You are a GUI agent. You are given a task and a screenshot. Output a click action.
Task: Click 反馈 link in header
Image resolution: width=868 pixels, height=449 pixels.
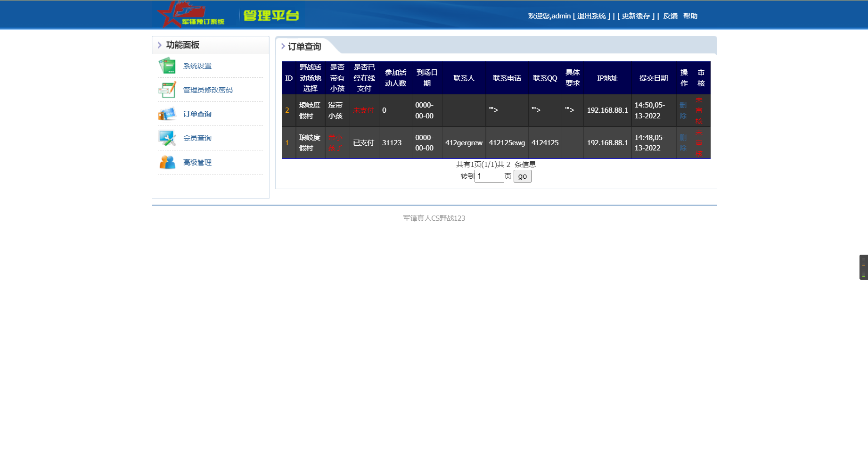click(x=670, y=16)
